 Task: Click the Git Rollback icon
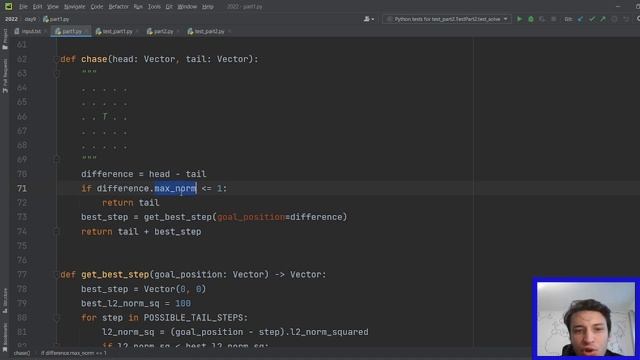pyautogui.click(x=626, y=19)
